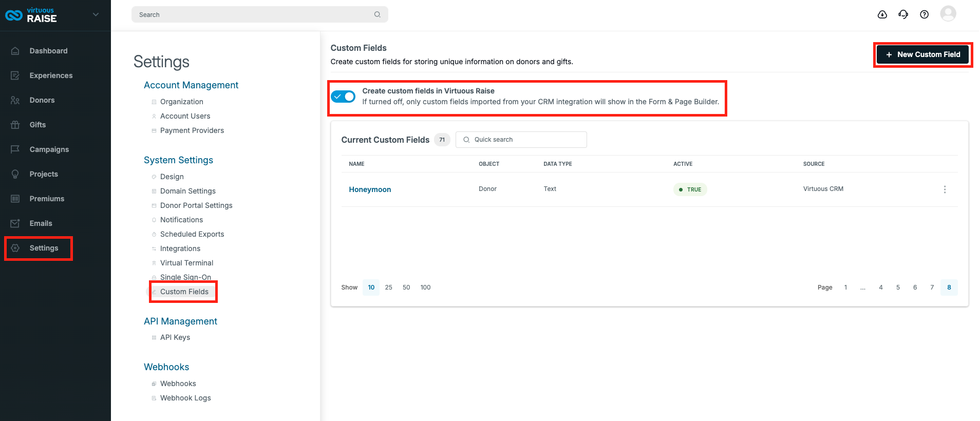Open Scheduled Exports
Screen dimensions: 980x421
click(192, 234)
